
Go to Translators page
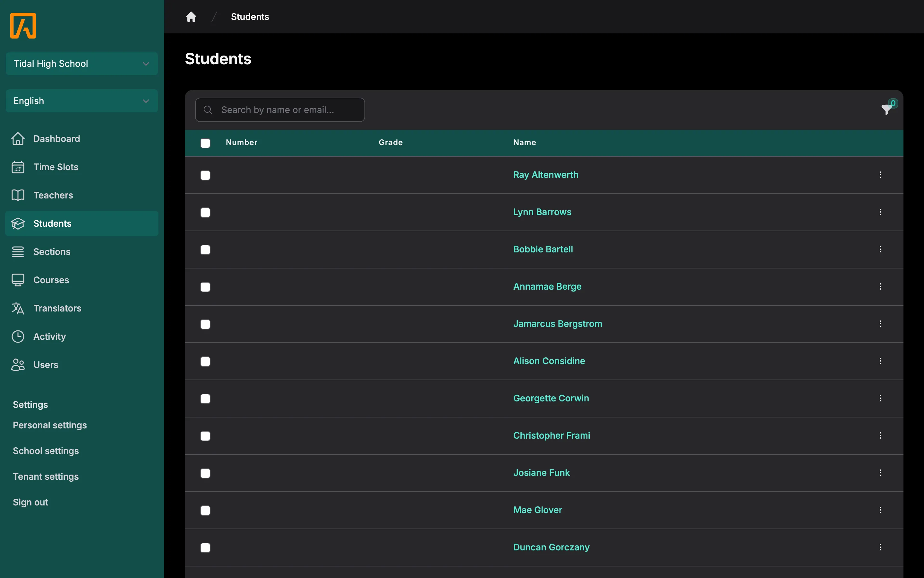point(82,308)
